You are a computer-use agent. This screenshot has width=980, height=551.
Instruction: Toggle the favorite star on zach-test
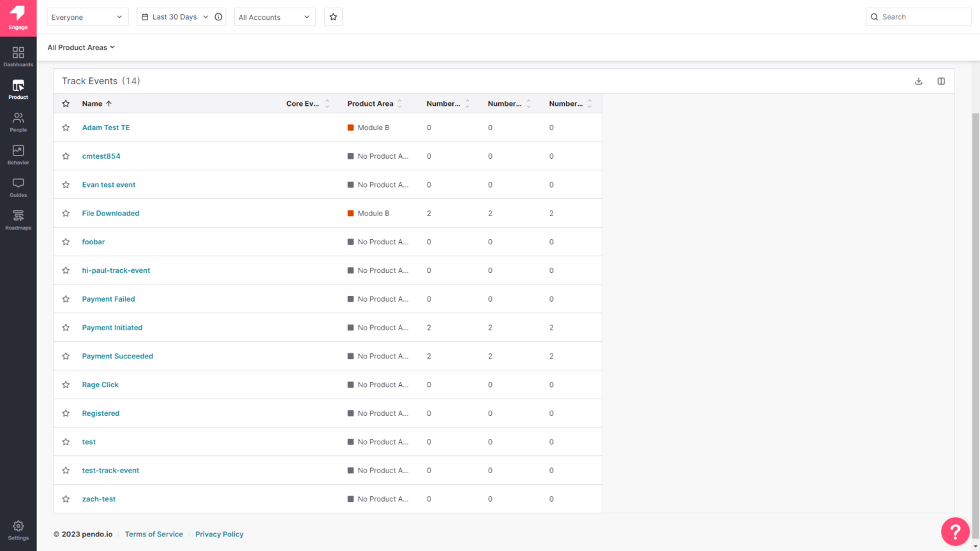pyautogui.click(x=66, y=499)
